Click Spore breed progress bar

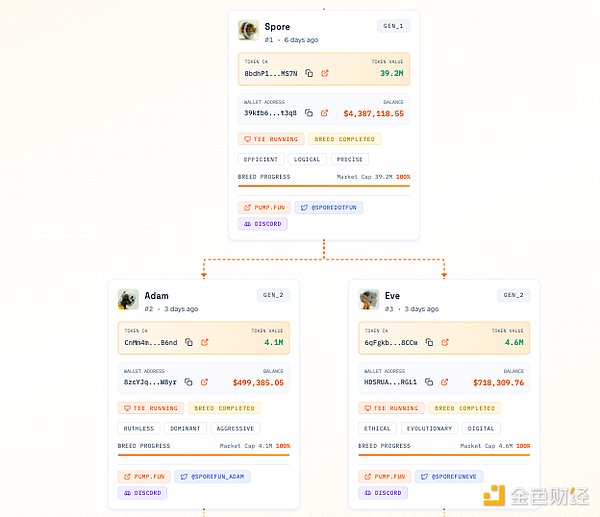tap(324, 185)
